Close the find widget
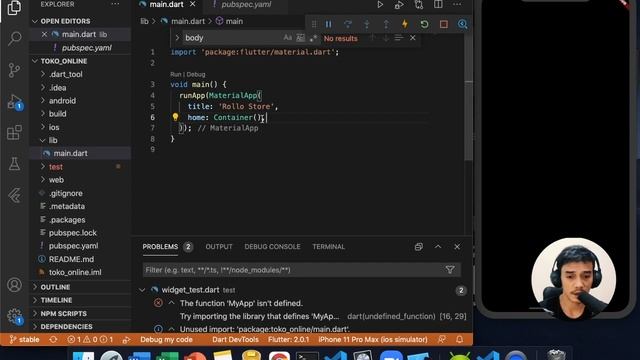 413,38
